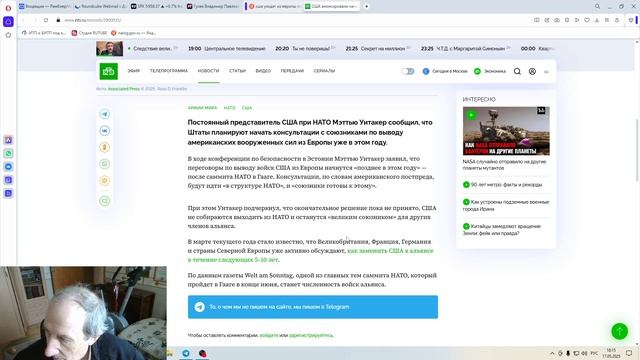The height and width of the screenshot is (360, 640).
Task: Reload the current page
Action: click(46, 20)
